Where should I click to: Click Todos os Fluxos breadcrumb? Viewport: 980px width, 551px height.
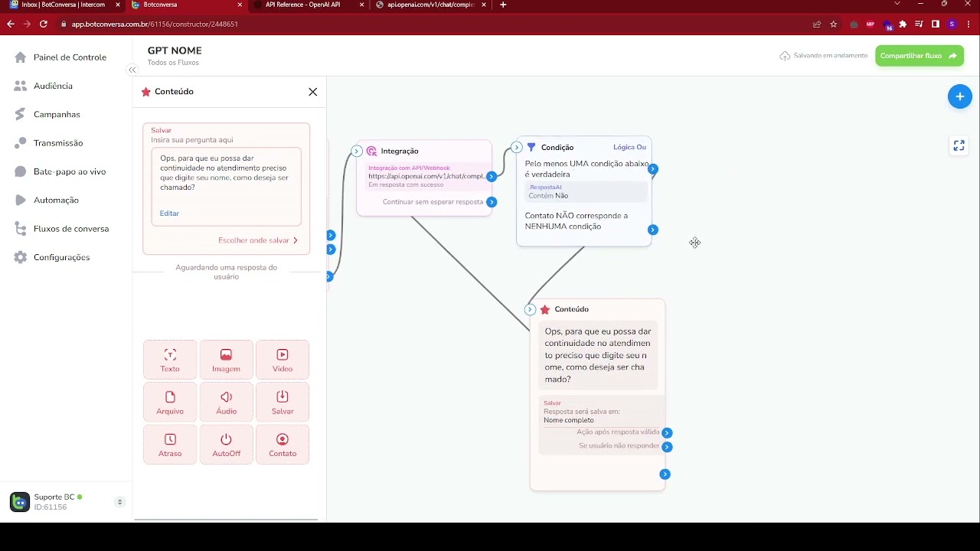(x=173, y=63)
